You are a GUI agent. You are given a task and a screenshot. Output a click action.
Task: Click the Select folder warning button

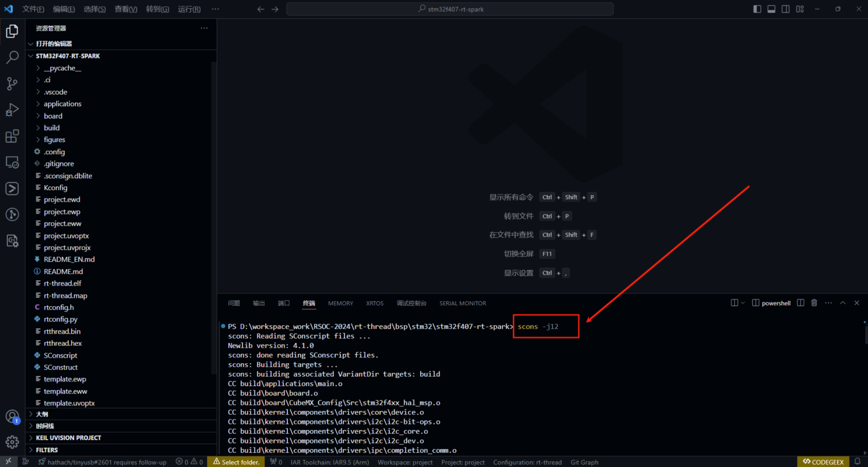(x=236, y=462)
